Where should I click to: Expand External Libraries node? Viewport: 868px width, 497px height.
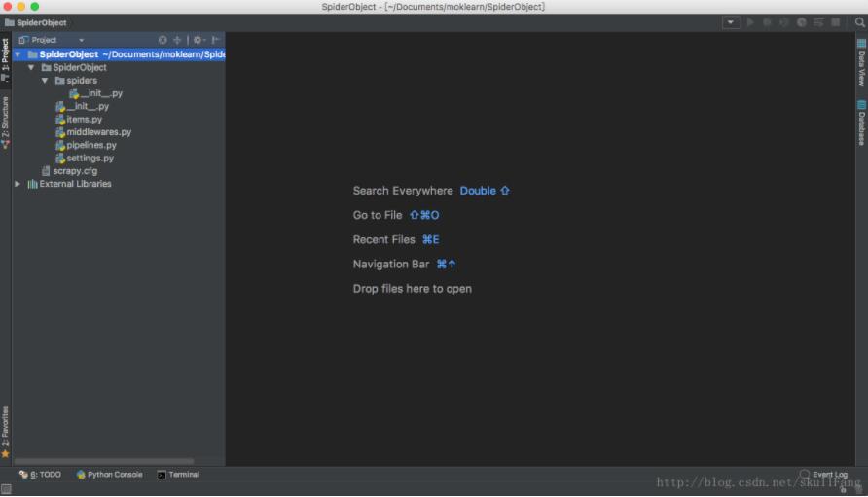(18, 184)
